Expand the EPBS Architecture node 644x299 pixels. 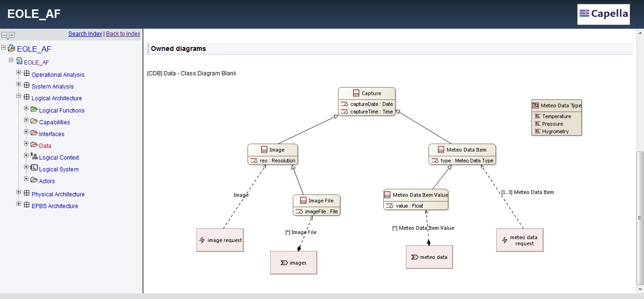pos(19,204)
